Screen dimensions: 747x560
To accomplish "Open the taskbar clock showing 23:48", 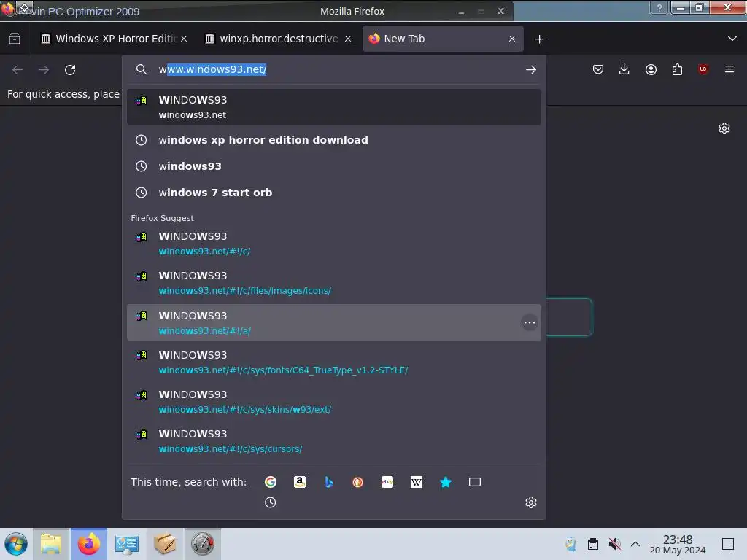I will click(678, 544).
